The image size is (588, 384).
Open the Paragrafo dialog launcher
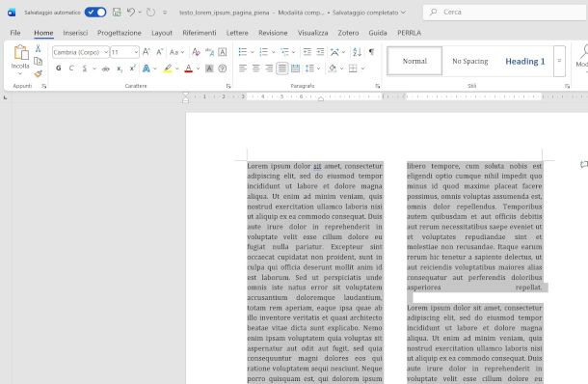(377, 86)
